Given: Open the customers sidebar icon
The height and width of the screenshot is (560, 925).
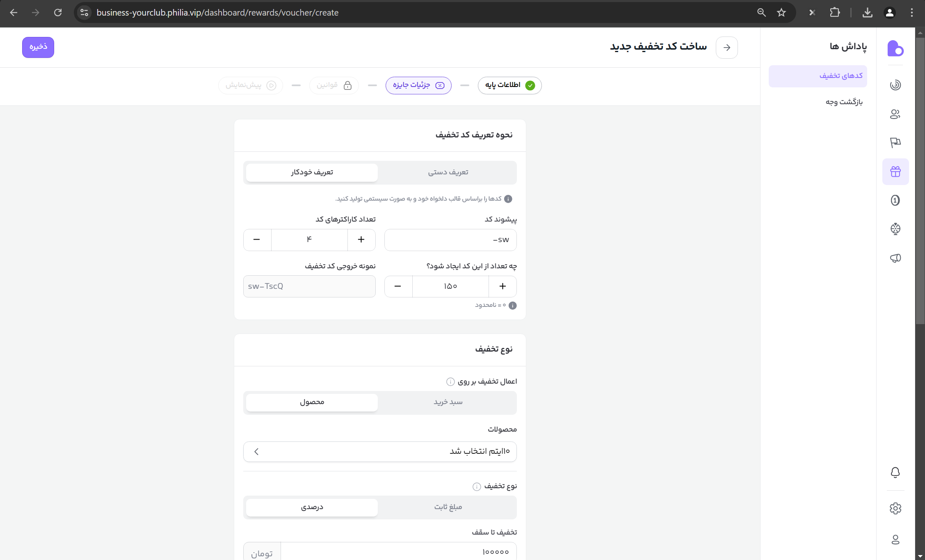Looking at the screenshot, I should [895, 114].
